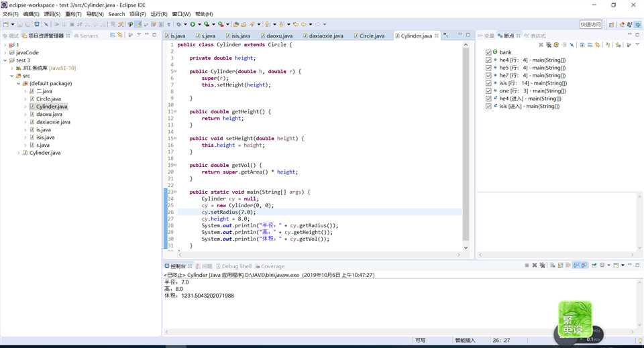This screenshot has height=348, width=644.
Task: Select Circle.java in Project Explorer
Action: coord(48,99)
